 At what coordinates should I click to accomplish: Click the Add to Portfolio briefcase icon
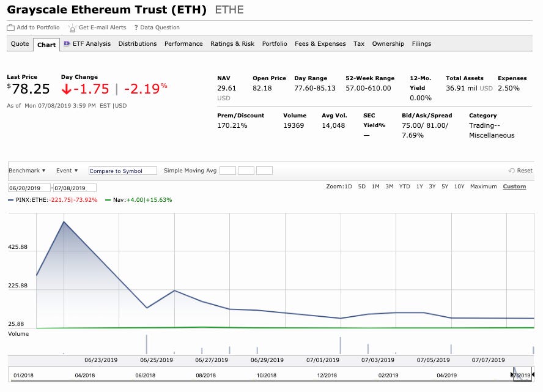point(11,28)
